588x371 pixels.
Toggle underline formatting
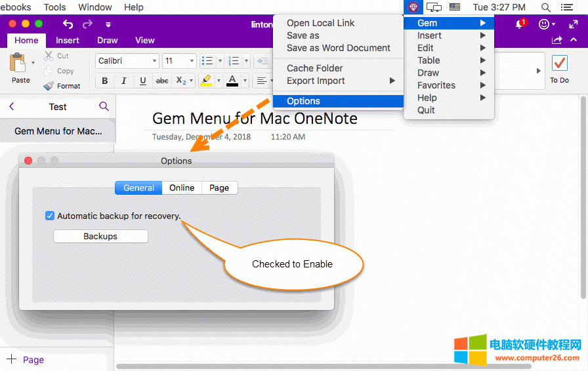pyautogui.click(x=142, y=81)
